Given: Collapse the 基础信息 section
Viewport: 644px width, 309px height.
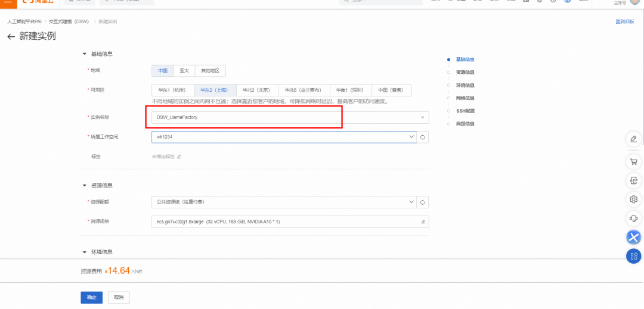Looking at the screenshot, I should pyautogui.click(x=84, y=54).
